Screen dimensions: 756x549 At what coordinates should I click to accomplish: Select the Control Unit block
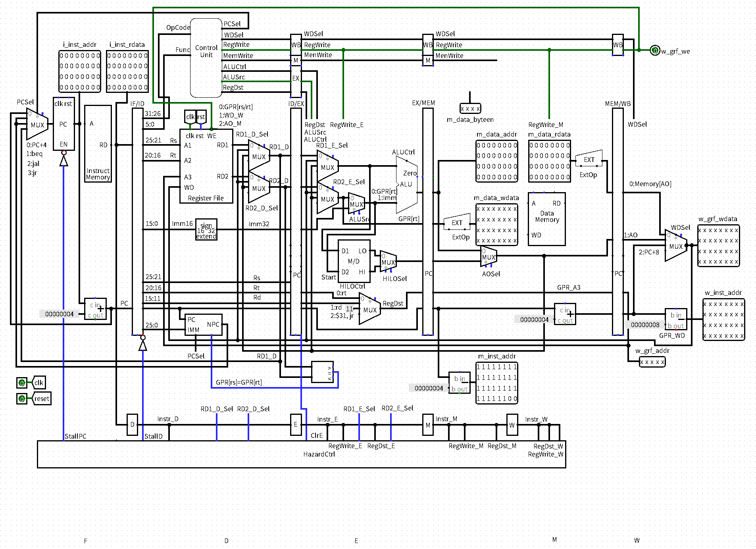coord(206,58)
